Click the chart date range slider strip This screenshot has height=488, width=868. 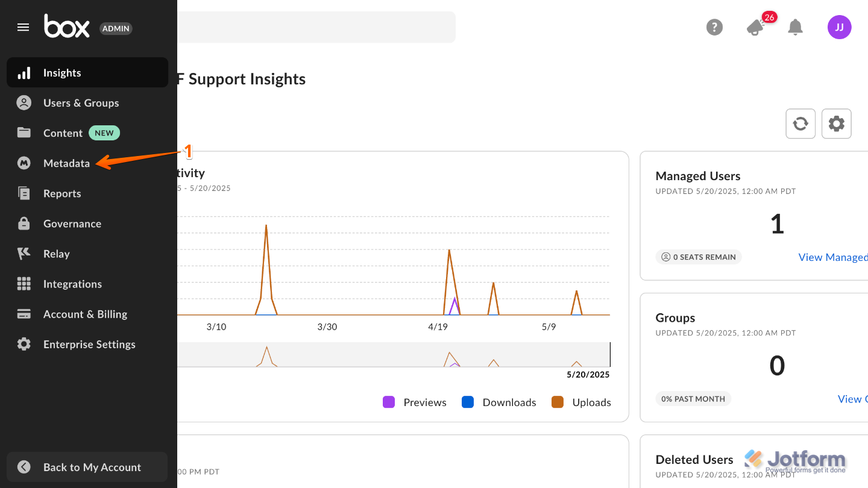[x=392, y=355]
